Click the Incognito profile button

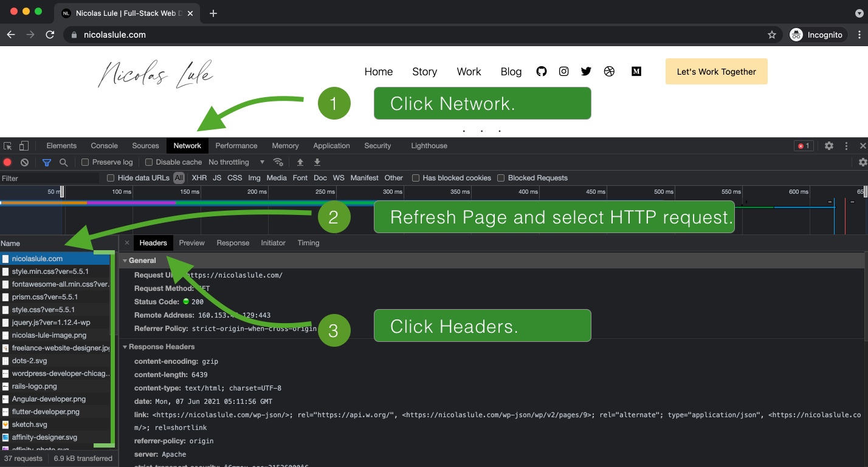(816, 35)
